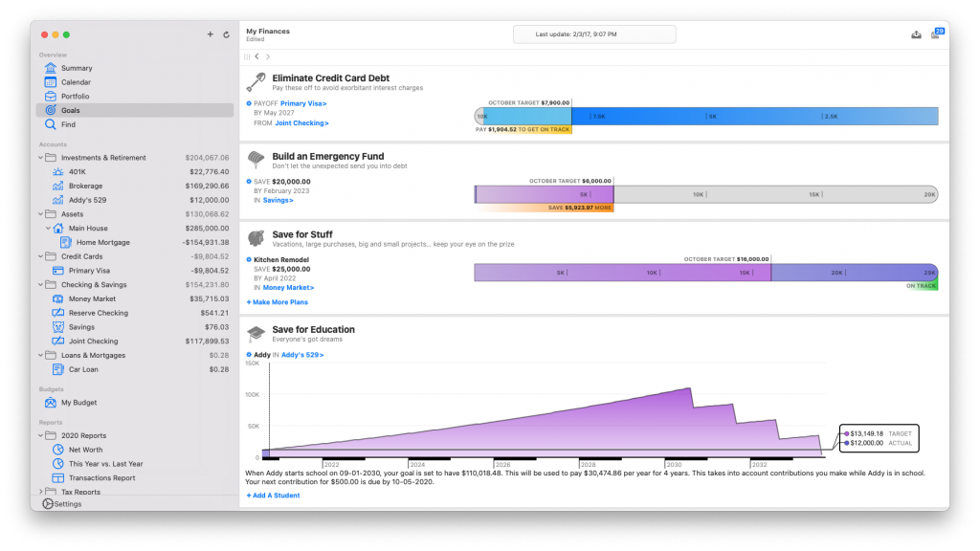980x551 pixels.
Task: Click the Brokerage account chart icon
Action: pos(58,186)
